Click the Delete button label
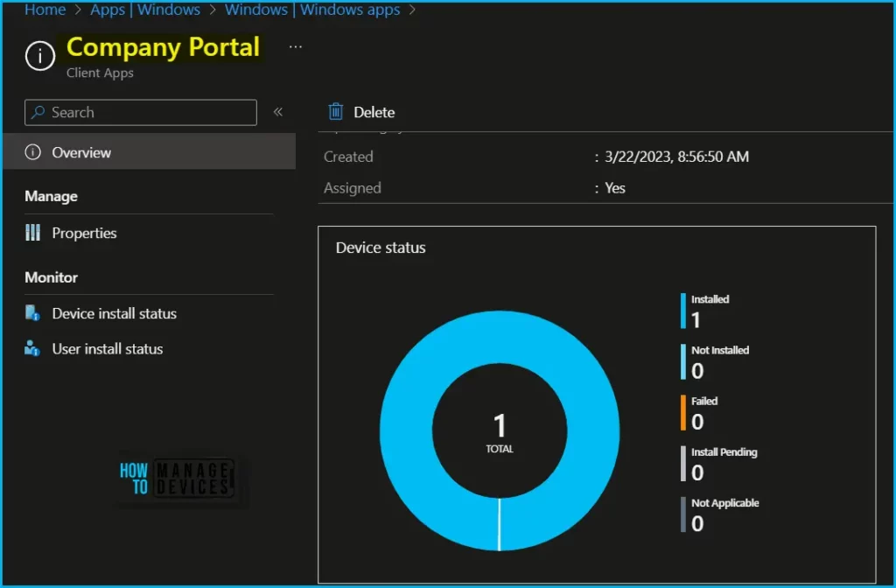The height and width of the screenshot is (588, 896). click(374, 112)
